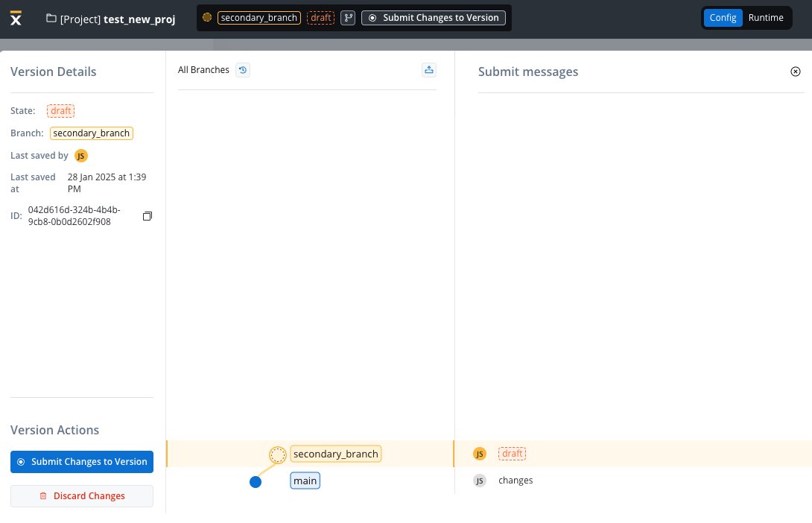Image resolution: width=812 pixels, height=523 pixels.
Task: Select the changes submit message
Action: coord(516,481)
